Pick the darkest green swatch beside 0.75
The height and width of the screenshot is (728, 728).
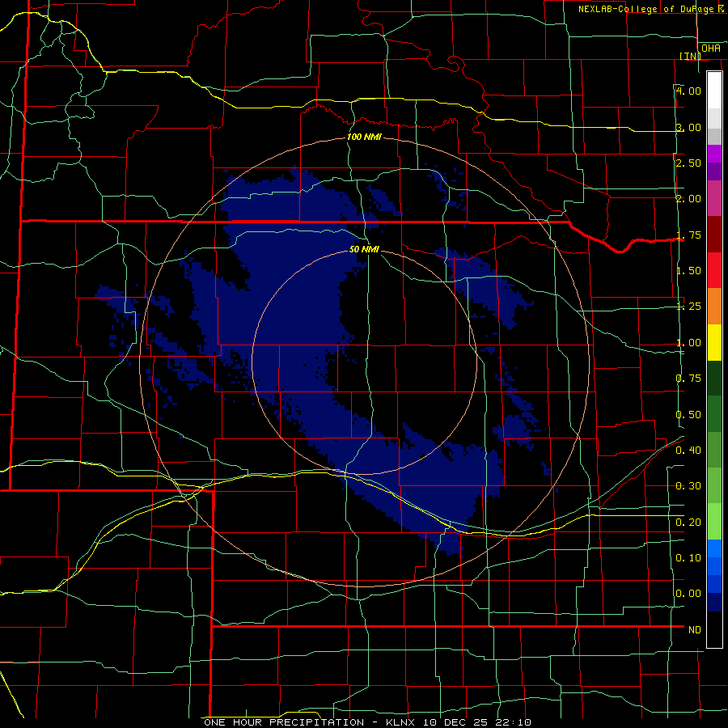pos(714,378)
